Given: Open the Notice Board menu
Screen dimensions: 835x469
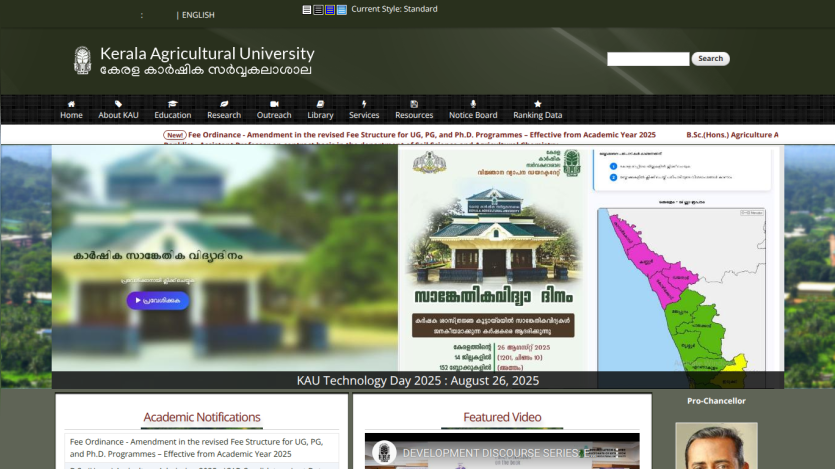Looking at the screenshot, I should click(473, 115).
